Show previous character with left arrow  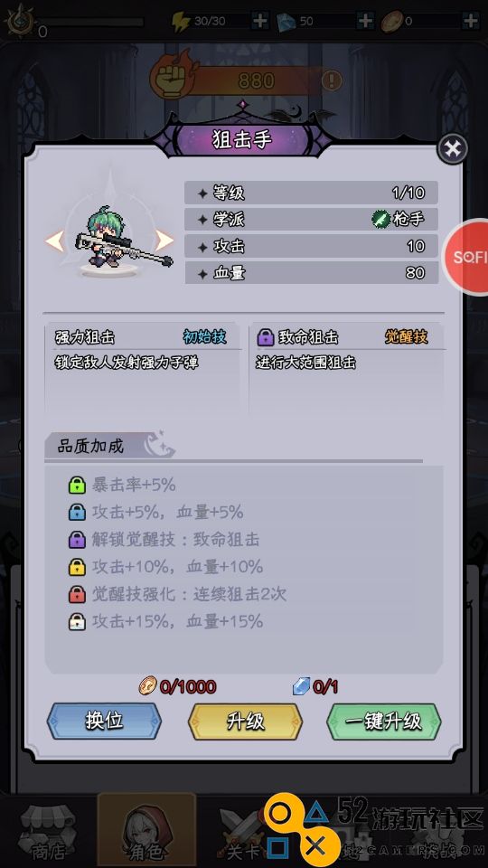click(x=54, y=241)
